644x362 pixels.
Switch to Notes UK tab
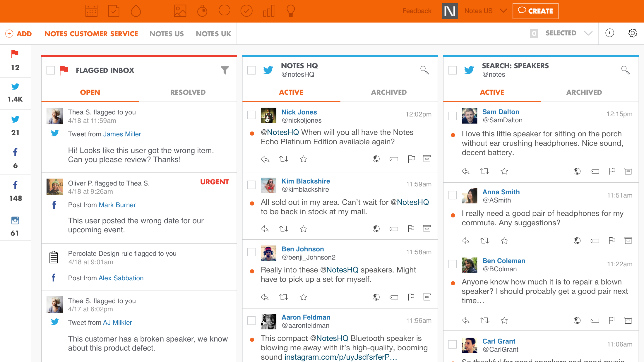pos(213,34)
